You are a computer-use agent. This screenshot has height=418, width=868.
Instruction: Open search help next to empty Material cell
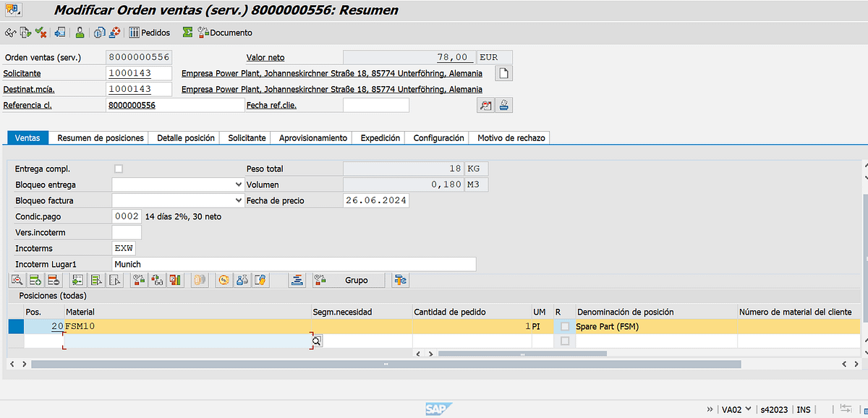coord(317,341)
